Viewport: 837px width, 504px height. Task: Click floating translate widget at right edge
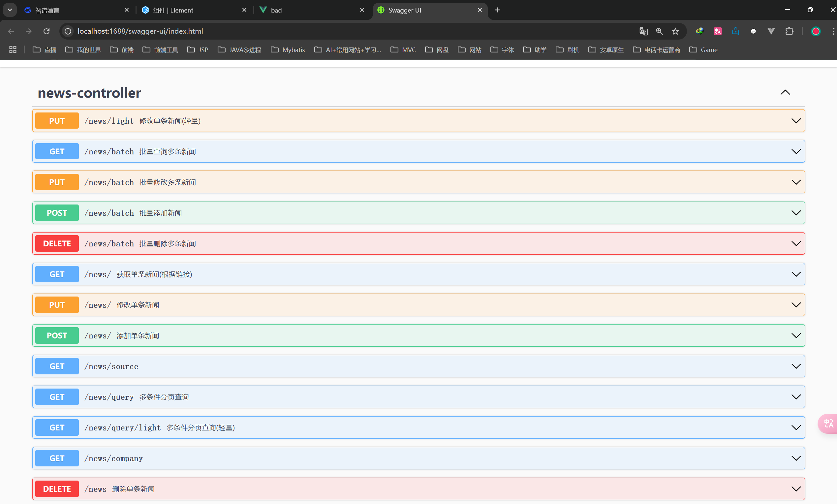(x=828, y=424)
